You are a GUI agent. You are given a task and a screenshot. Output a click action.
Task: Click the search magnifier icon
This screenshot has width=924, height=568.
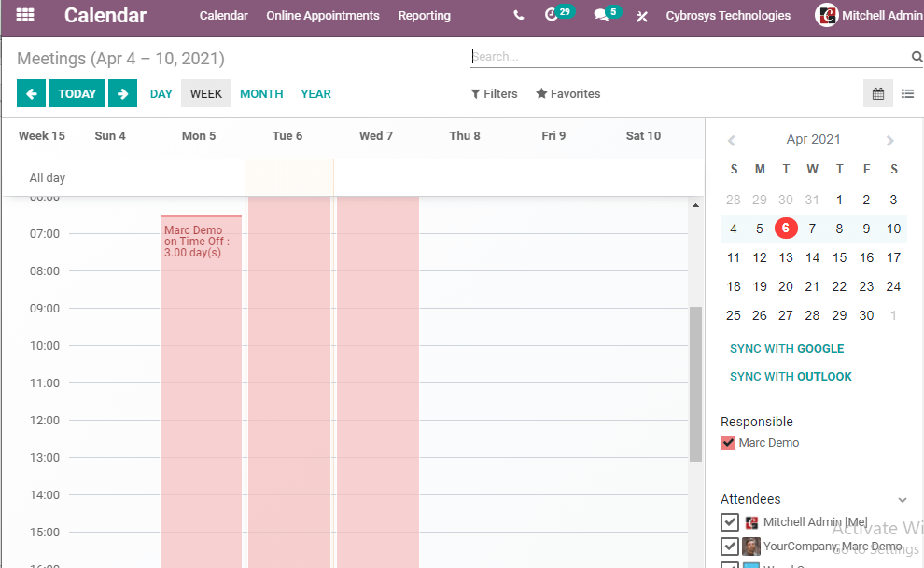click(917, 57)
